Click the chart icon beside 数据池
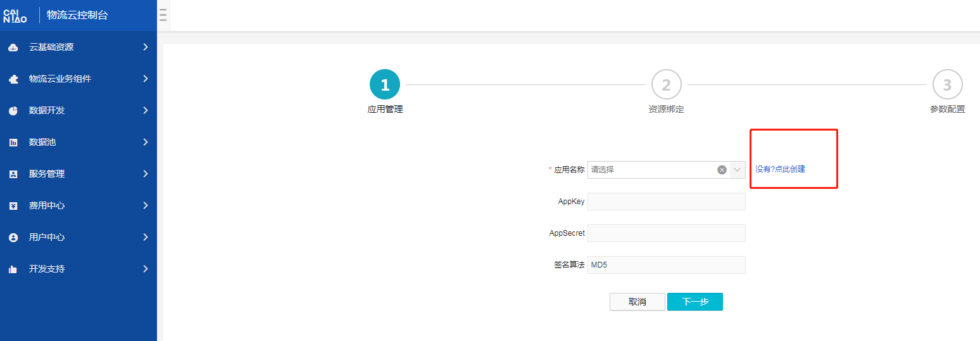Viewport: 980px width, 341px height. point(13,143)
